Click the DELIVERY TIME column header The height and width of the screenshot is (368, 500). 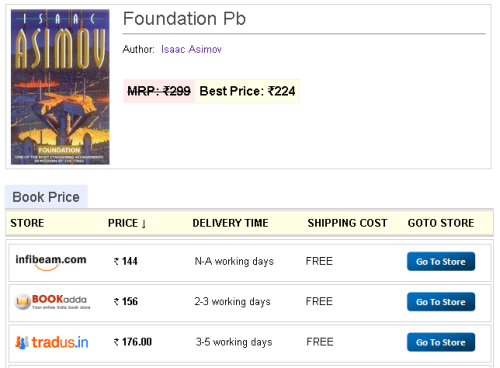(x=230, y=223)
